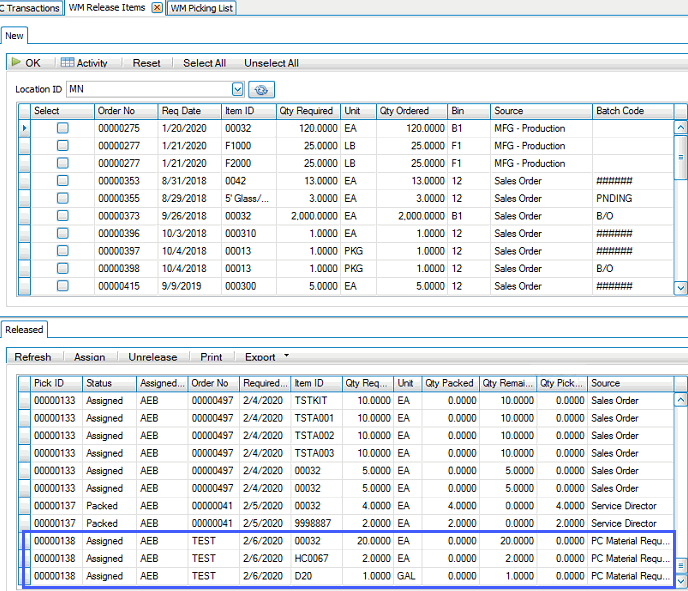Viewport: 688px width, 591px height.
Task: Click the Reset toolbar button
Action: (x=146, y=63)
